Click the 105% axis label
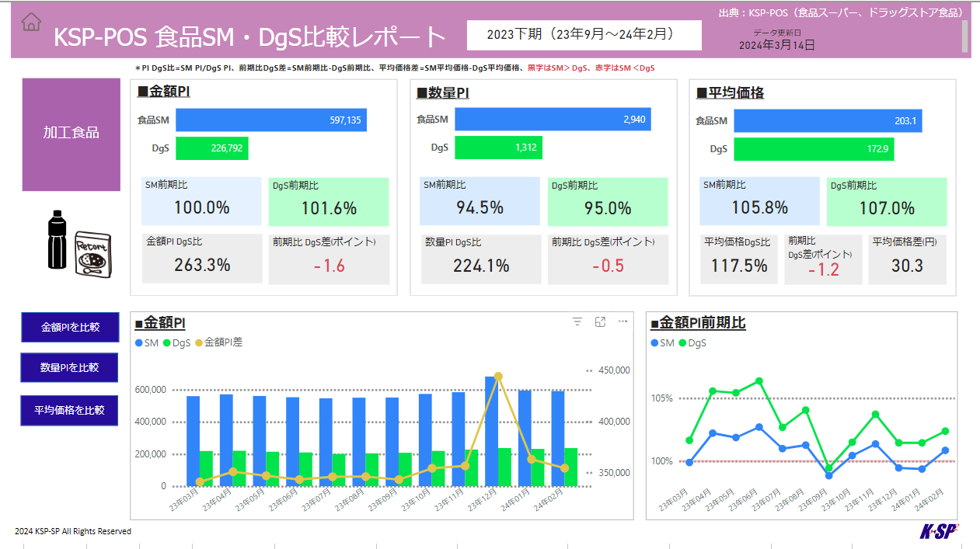The image size is (980, 549). [662, 398]
